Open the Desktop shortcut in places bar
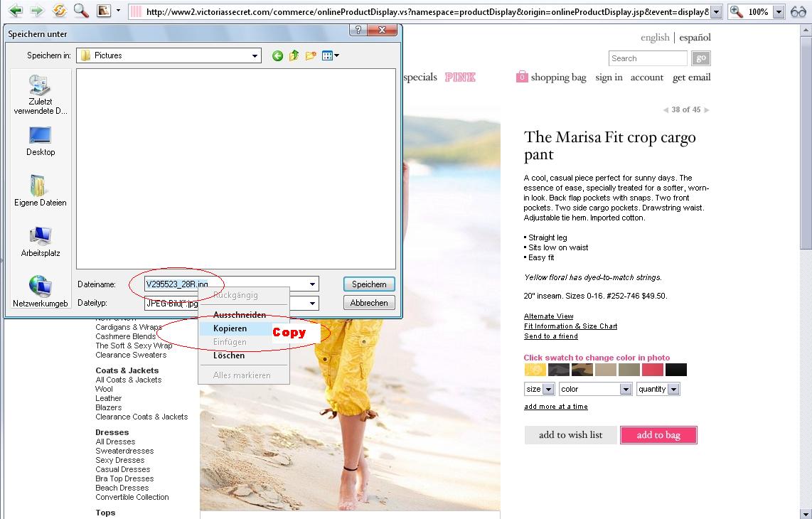Viewport: 812px width, 519px height. 41,141
